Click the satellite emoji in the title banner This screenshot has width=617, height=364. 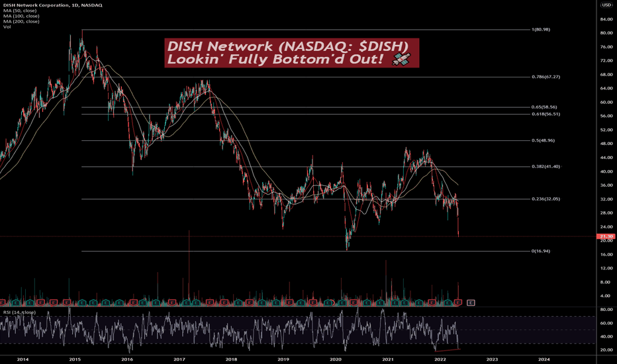pyautogui.click(x=401, y=60)
